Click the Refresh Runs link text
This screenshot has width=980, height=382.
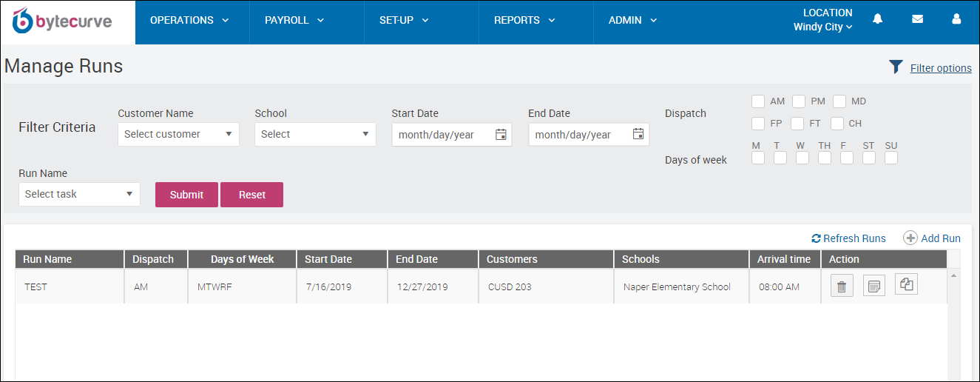click(854, 238)
